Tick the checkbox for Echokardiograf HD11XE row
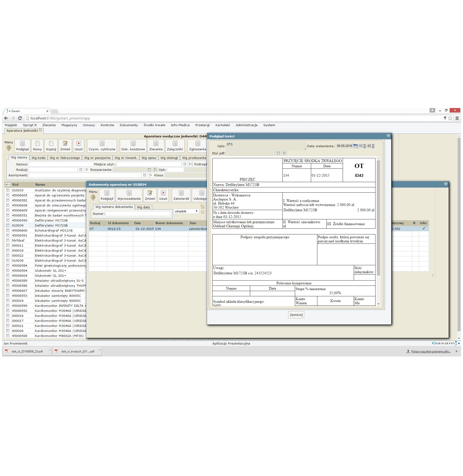Screen dimensions: 463x476 click(8, 230)
